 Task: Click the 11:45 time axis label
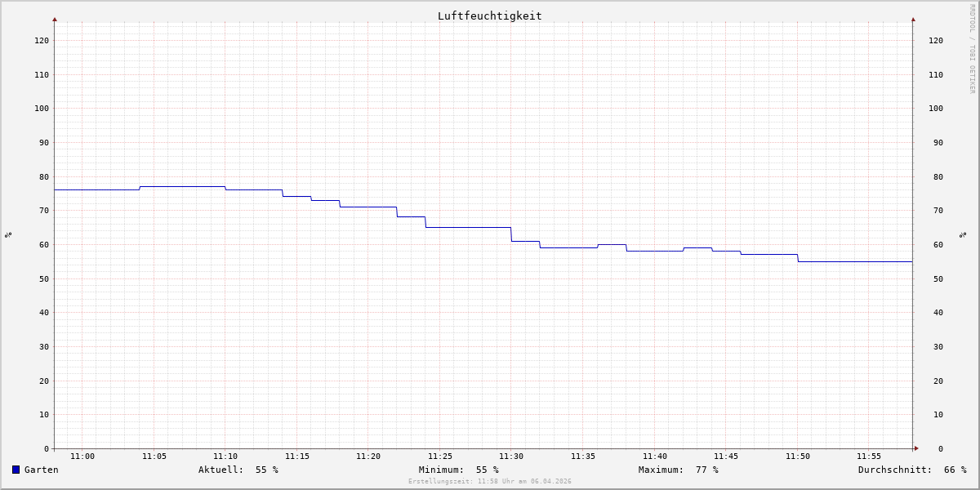tap(726, 457)
